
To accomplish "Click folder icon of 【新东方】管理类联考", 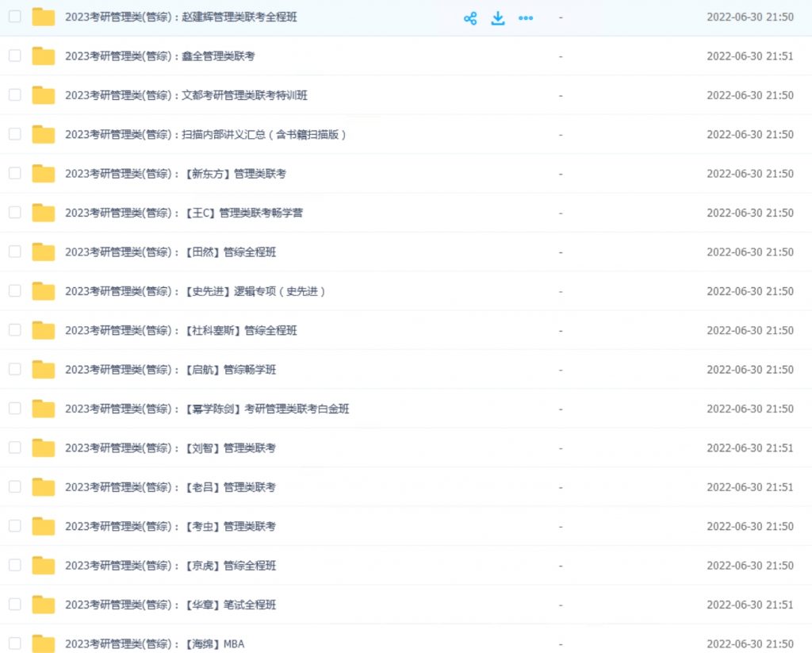I will [44, 174].
